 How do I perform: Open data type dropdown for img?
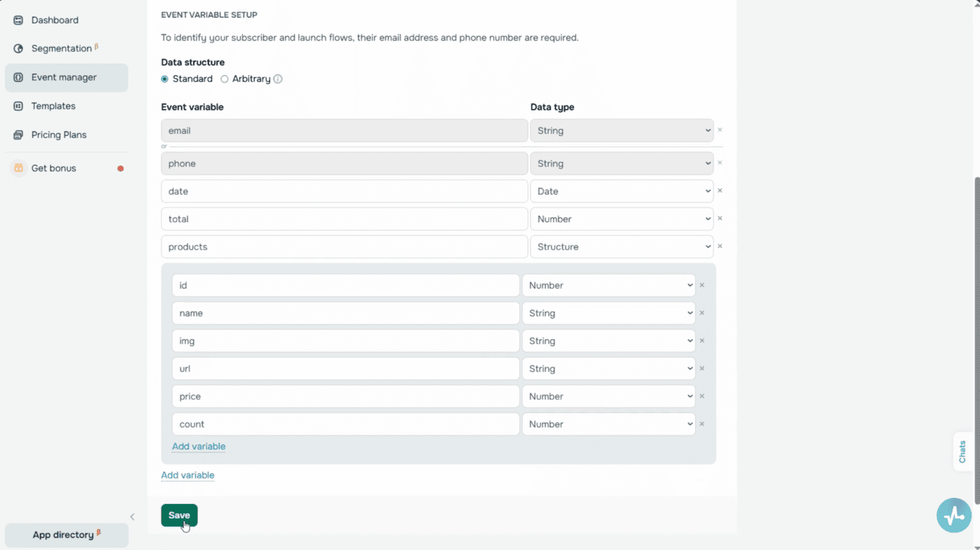tap(608, 341)
